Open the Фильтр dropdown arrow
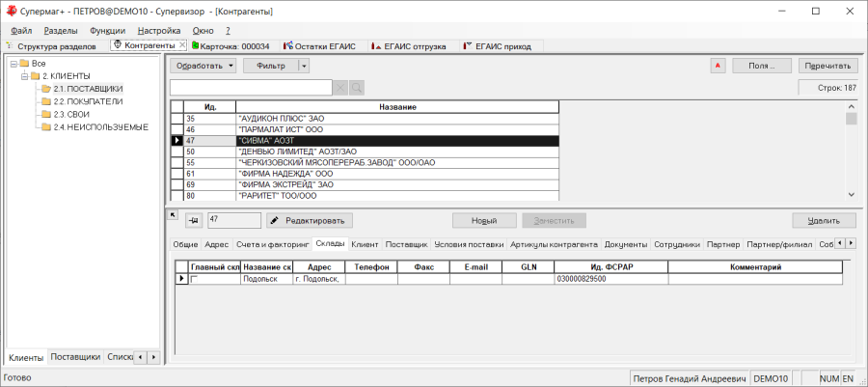Image resolution: width=868 pixels, height=387 pixels. pos(304,66)
